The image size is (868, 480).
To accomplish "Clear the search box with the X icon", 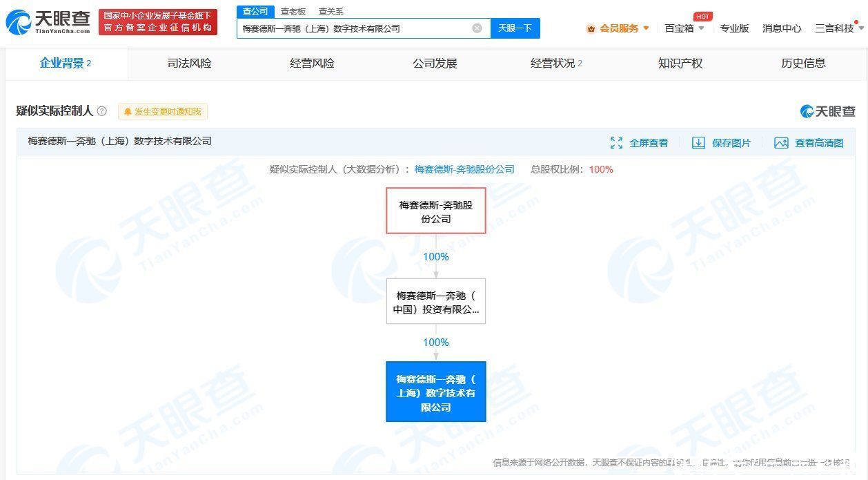I will [x=477, y=28].
